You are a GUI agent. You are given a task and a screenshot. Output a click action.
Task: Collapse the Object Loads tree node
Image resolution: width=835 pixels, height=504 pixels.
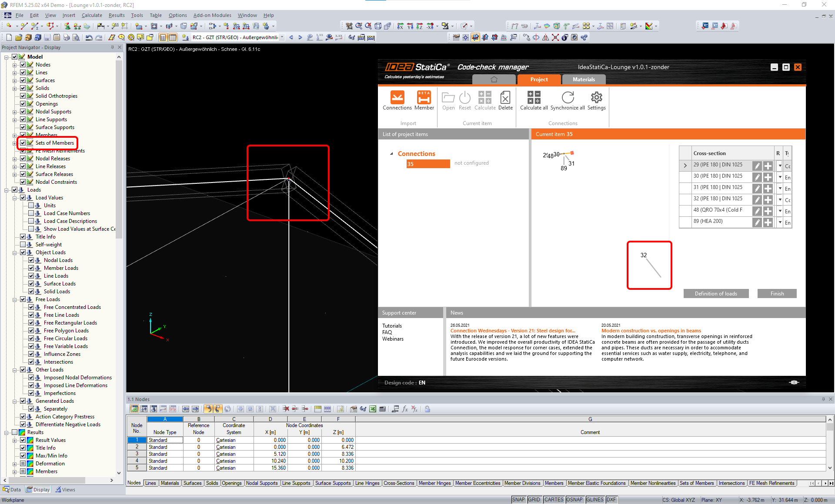[x=15, y=252]
